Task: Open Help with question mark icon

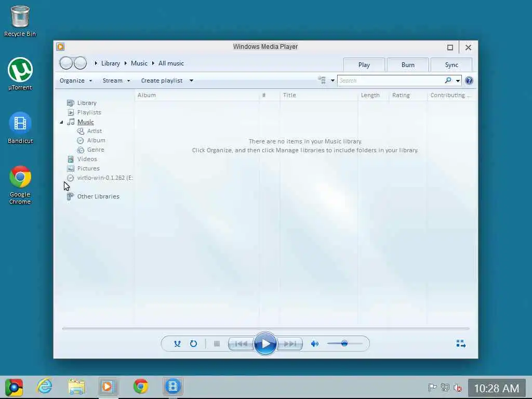Action: pos(469,81)
